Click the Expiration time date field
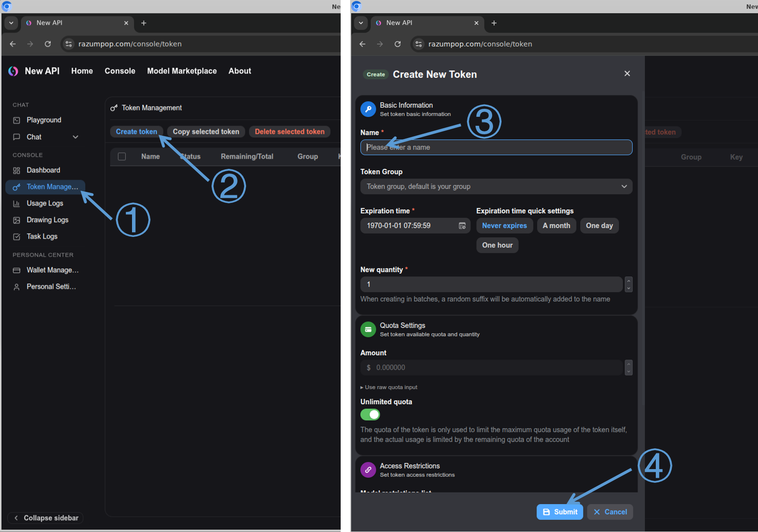758x532 pixels. (x=415, y=226)
